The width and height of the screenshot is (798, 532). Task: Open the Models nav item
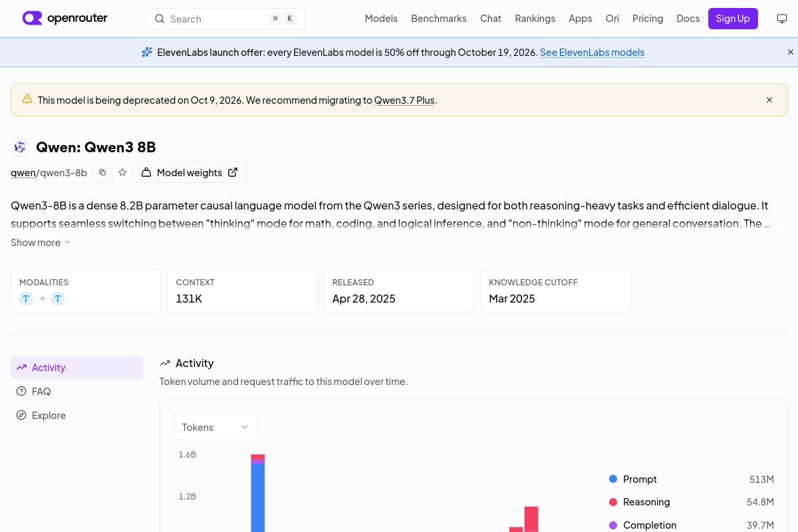(381, 19)
